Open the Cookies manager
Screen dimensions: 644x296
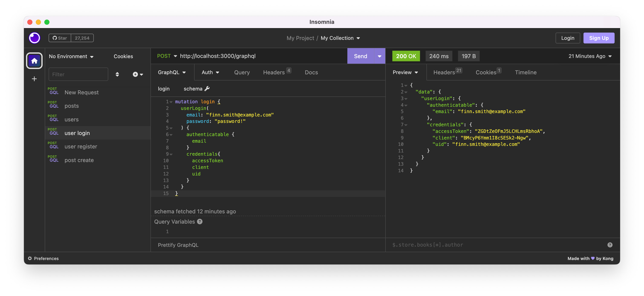pos(123,56)
